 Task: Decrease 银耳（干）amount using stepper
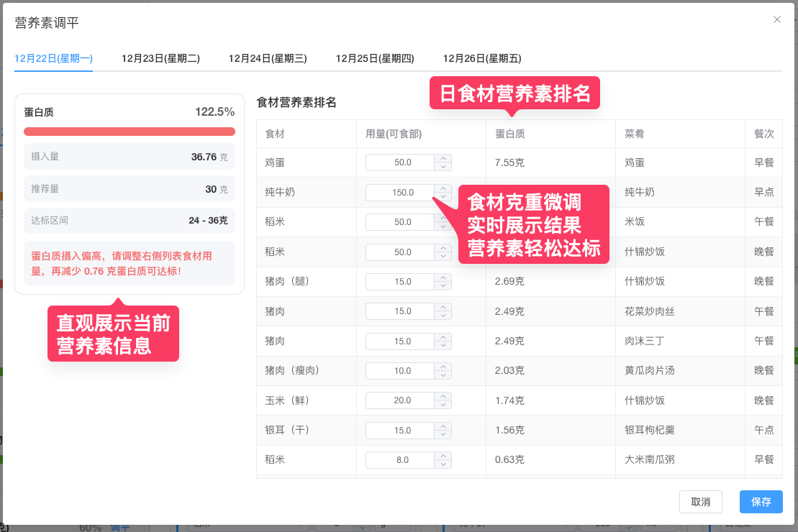pyautogui.click(x=443, y=434)
